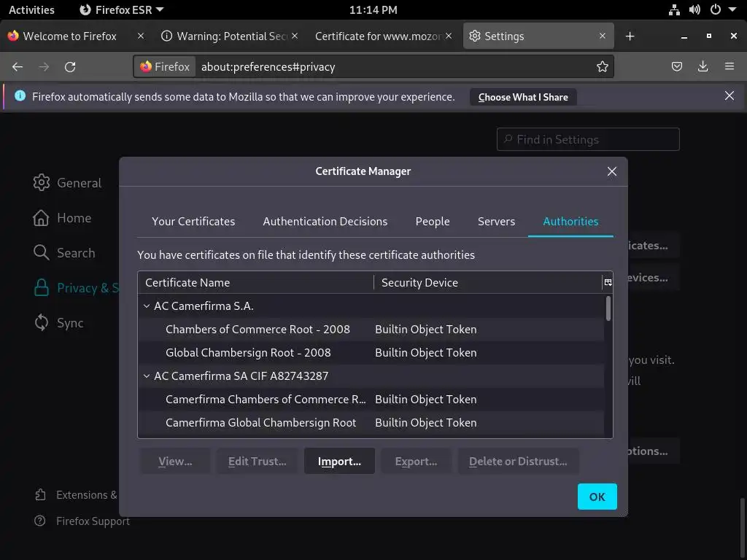Select Global Chambersign Root - 2008 row
747x560 pixels.
click(x=371, y=353)
